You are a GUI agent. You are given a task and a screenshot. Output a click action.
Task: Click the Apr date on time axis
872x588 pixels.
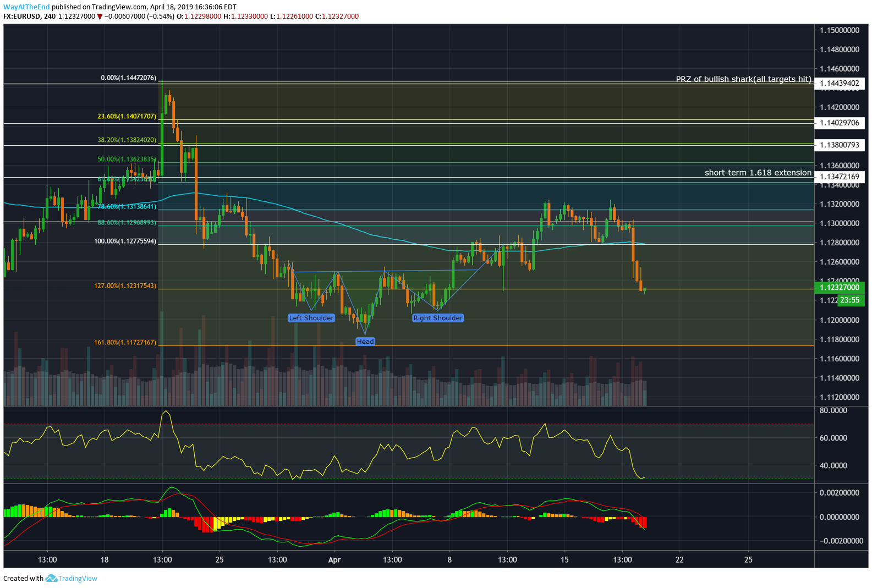tap(334, 560)
